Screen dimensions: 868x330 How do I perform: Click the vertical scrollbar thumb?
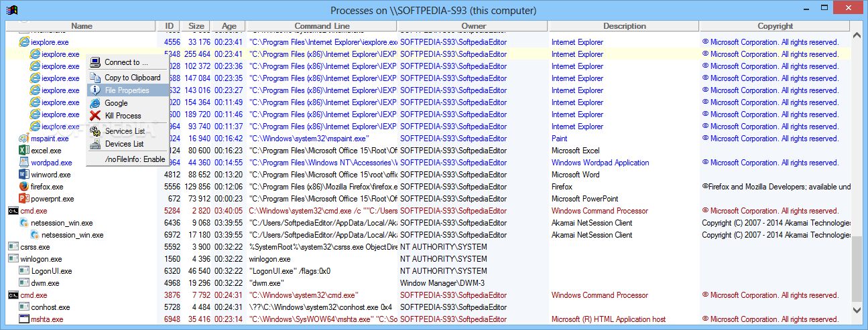coord(857,268)
